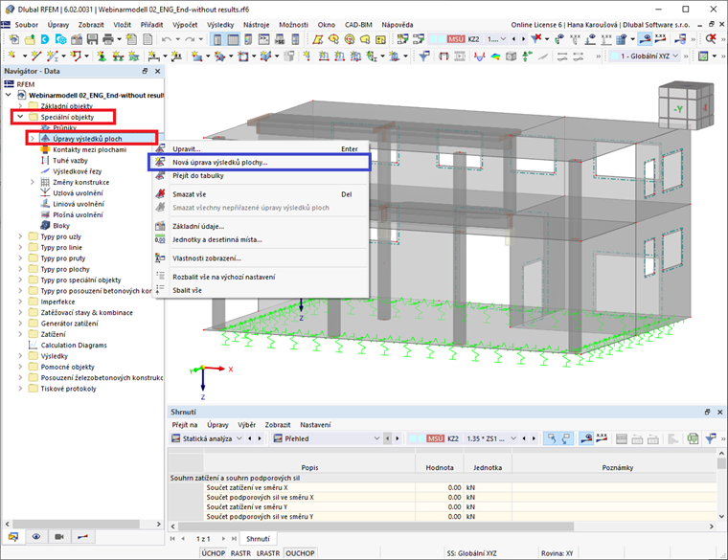Expand the Typy pro uzly folder
The width and height of the screenshot is (728, 560).
[x=20, y=236]
